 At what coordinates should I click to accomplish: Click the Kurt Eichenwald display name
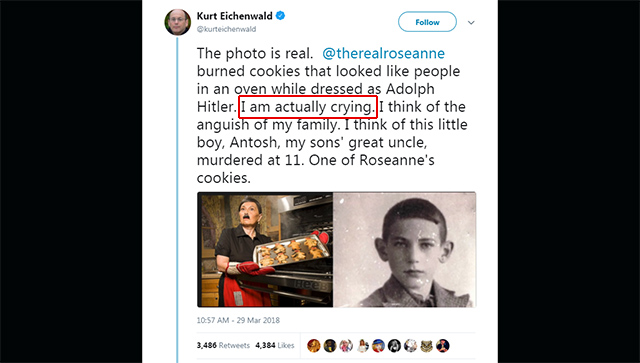click(235, 16)
